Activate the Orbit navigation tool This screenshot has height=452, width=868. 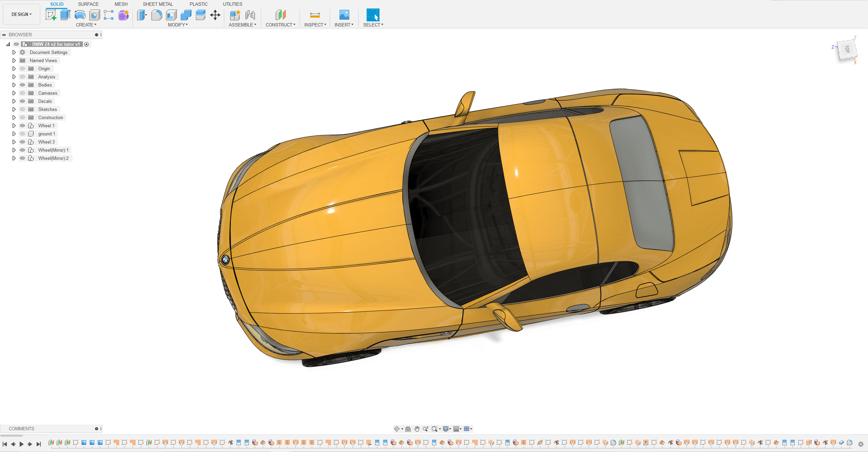396,429
